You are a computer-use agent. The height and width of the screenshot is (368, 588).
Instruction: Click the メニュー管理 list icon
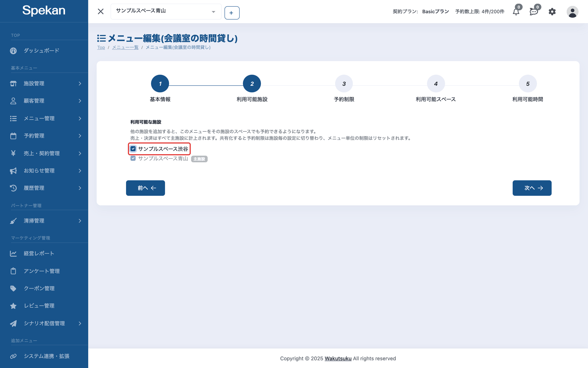tap(13, 118)
